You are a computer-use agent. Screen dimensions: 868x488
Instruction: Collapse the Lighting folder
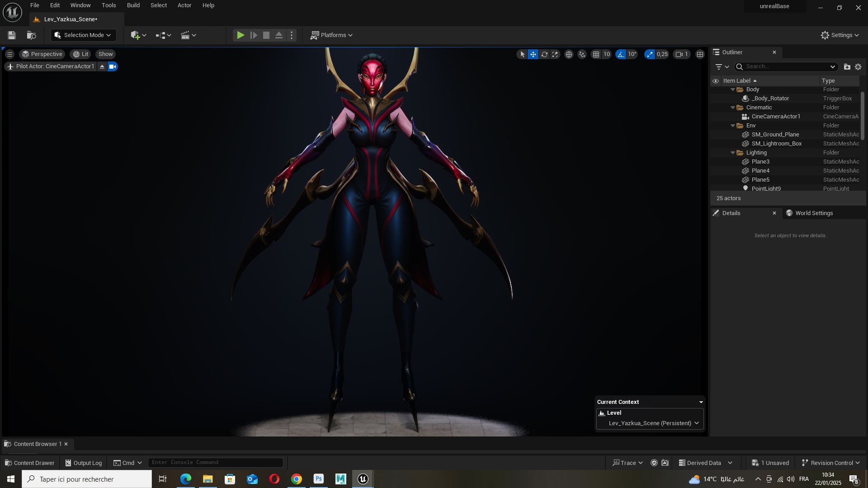pyautogui.click(x=733, y=153)
